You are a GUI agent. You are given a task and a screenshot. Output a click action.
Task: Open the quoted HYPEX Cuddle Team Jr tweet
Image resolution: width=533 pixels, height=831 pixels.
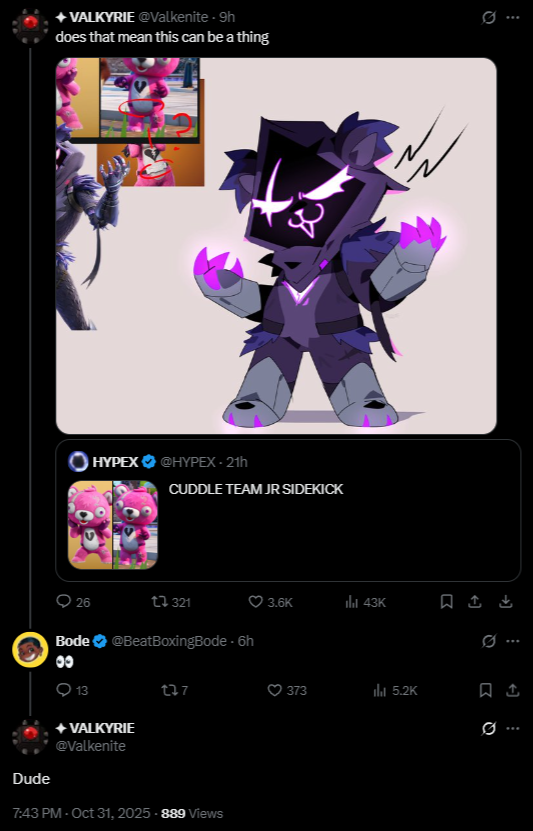pyautogui.click(x=288, y=510)
